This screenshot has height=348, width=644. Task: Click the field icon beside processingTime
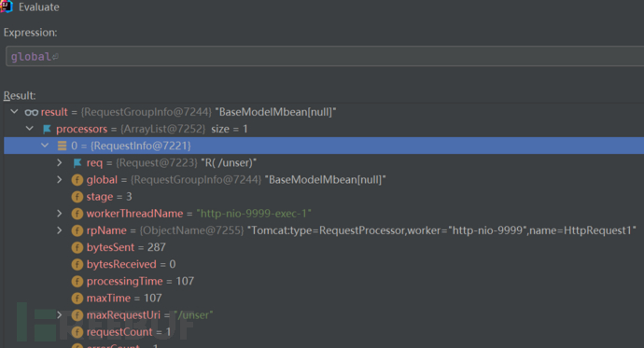pos(77,281)
